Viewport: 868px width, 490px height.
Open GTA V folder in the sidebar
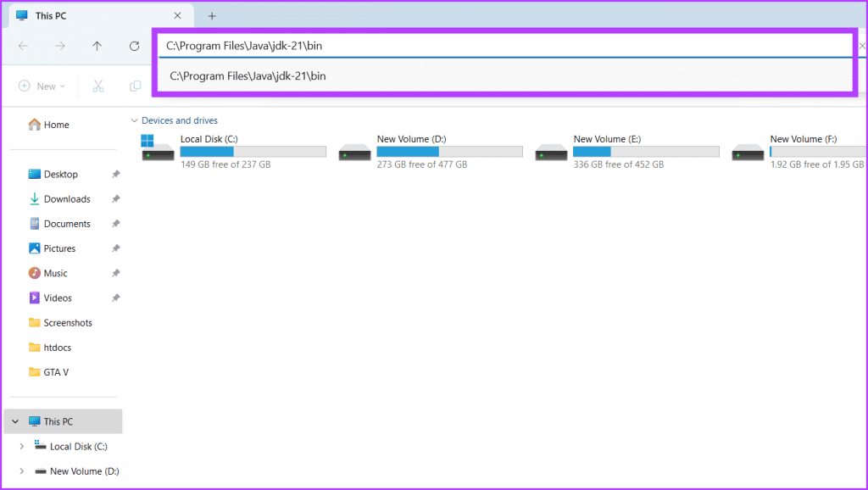click(48, 372)
